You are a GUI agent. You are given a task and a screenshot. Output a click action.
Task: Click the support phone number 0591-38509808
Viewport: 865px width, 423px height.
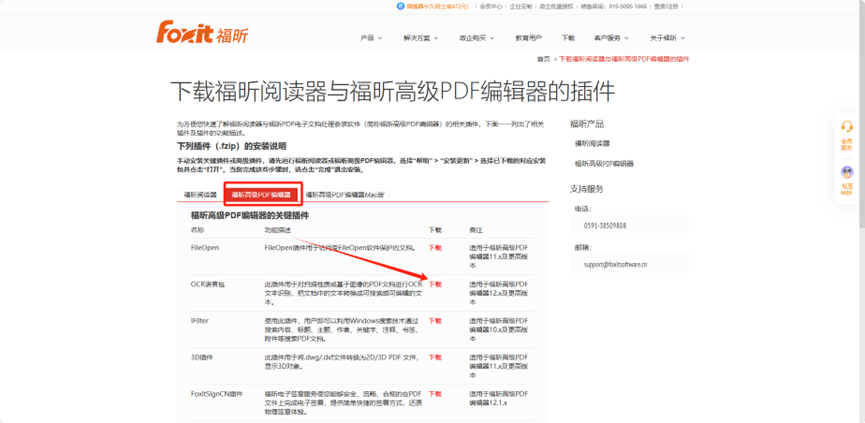605,226
